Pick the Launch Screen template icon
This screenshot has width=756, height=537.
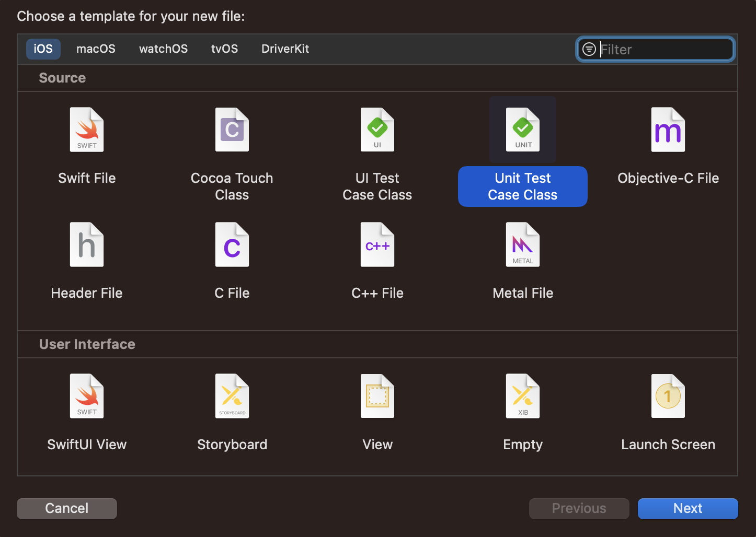(x=668, y=396)
